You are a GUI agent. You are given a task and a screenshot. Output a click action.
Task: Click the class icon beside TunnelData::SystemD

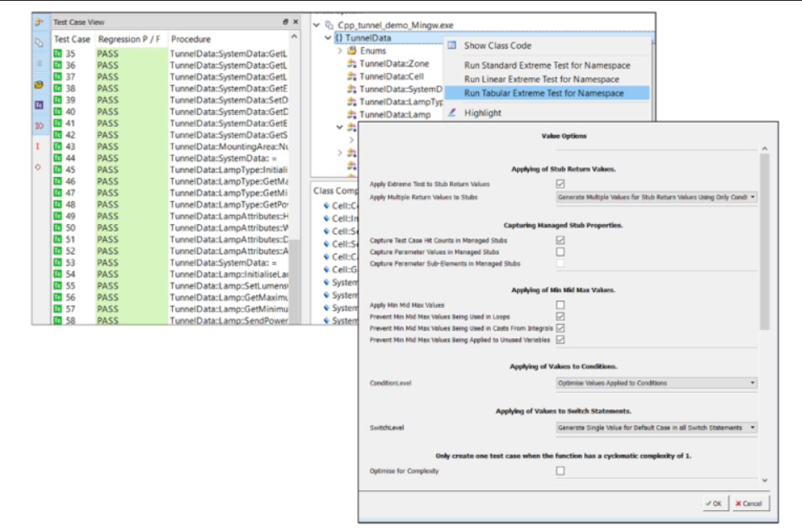click(x=352, y=89)
